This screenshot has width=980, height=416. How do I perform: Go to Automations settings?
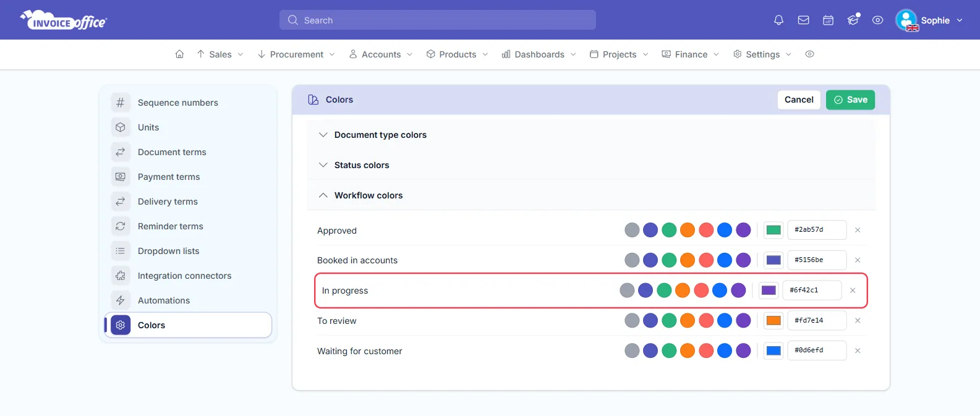click(189, 300)
